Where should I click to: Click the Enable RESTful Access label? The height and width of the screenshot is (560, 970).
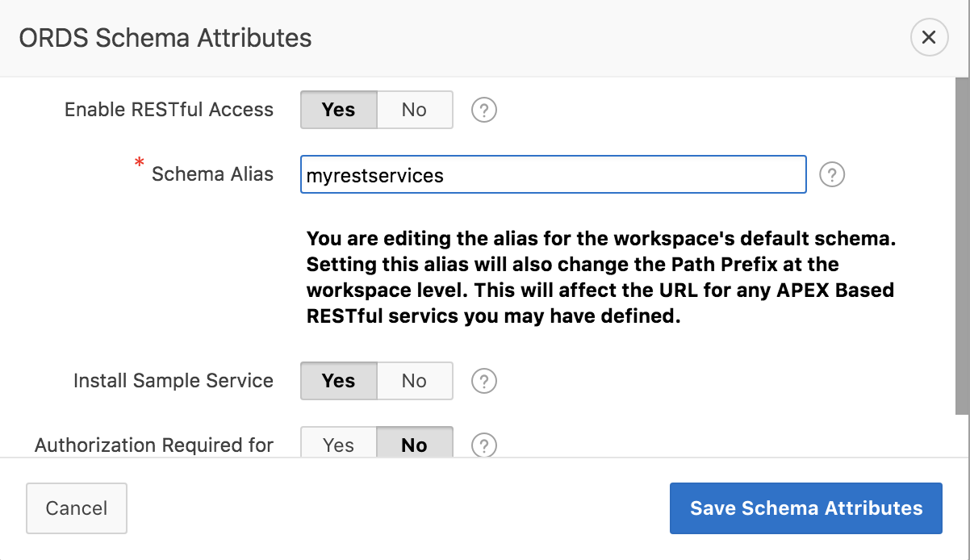169,110
